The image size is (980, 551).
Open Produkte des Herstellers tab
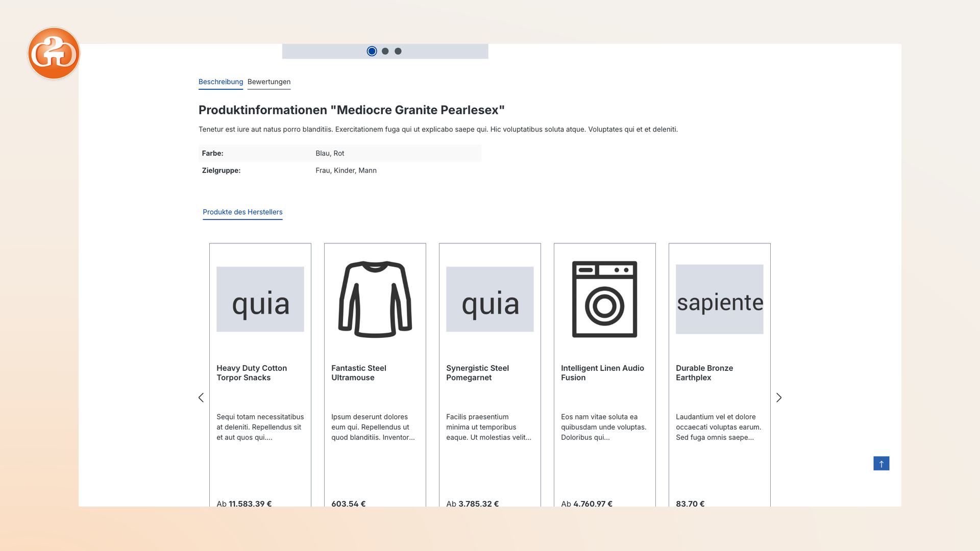(x=242, y=212)
